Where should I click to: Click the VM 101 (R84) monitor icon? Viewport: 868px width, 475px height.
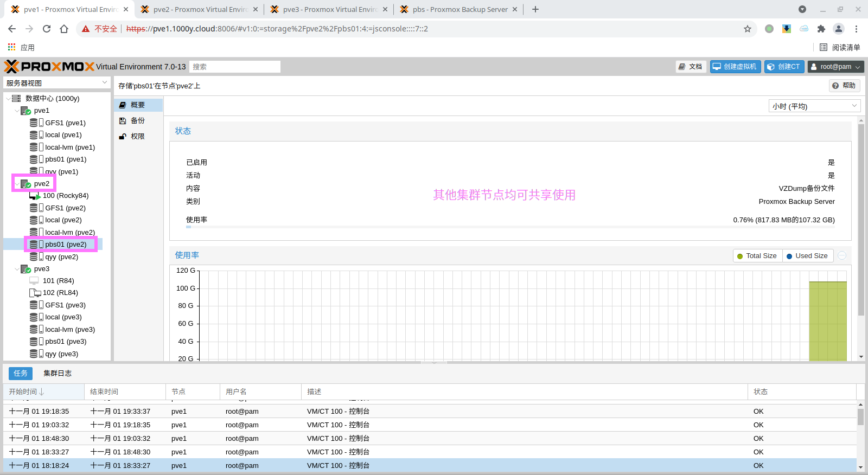pos(34,281)
